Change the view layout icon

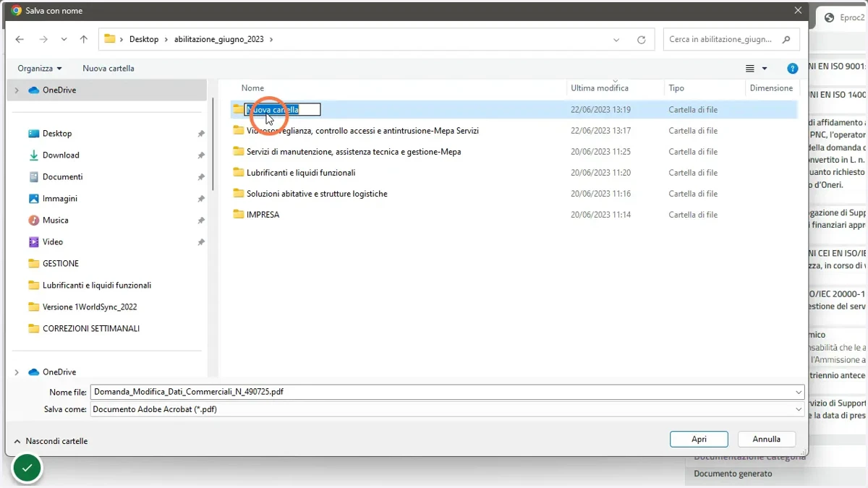click(x=750, y=69)
